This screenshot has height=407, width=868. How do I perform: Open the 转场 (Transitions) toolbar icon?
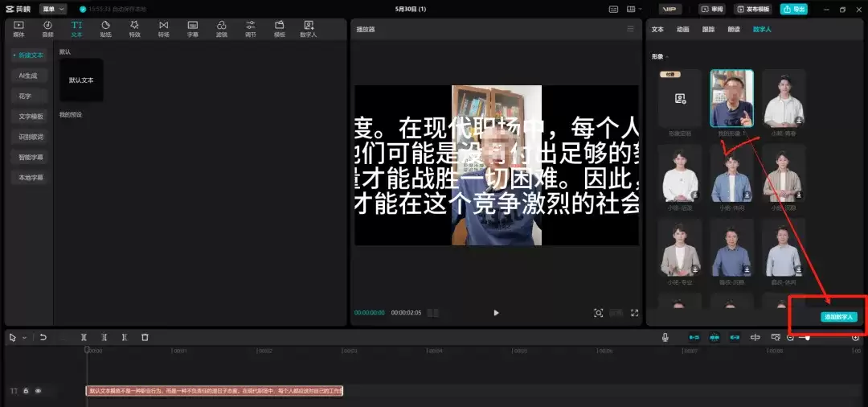click(164, 29)
